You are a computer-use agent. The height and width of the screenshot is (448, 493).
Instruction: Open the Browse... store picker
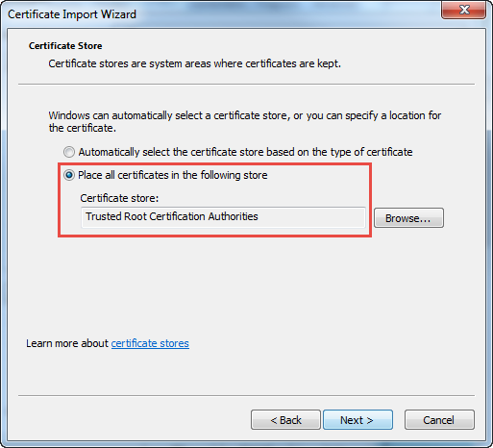408,218
